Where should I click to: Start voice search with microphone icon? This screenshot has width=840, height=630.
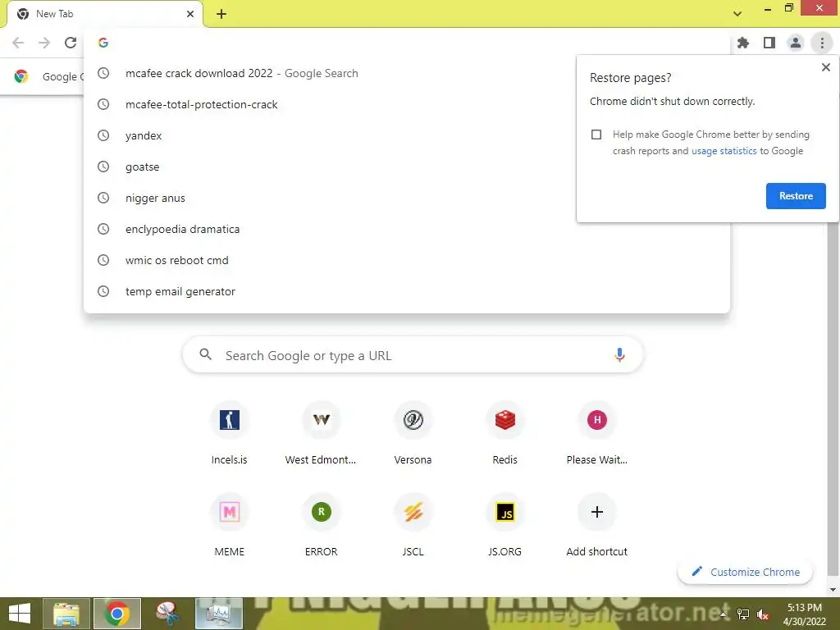tap(619, 354)
